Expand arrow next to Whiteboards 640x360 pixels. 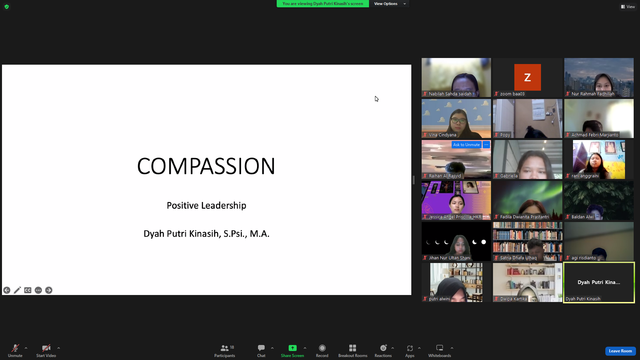(452, 348)
